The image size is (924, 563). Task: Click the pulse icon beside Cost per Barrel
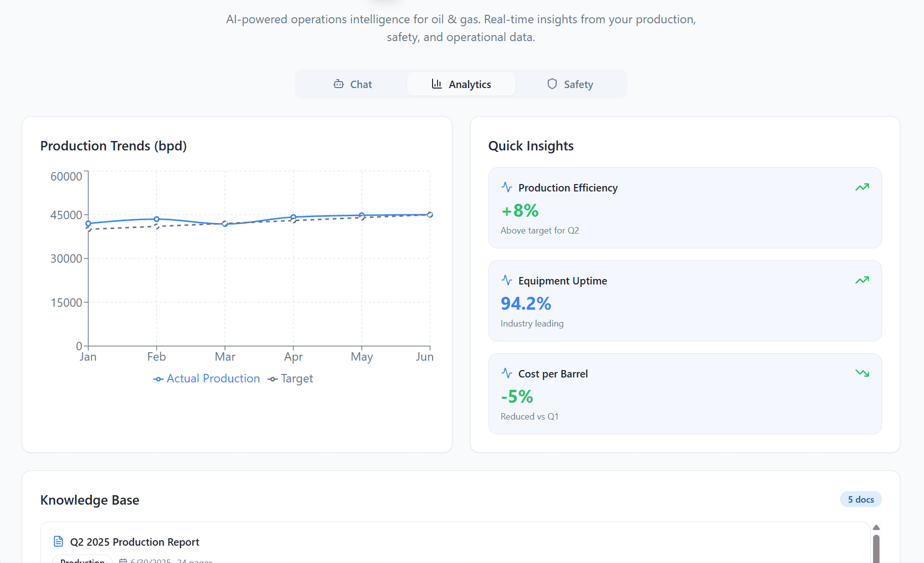[x=506, y=374]
